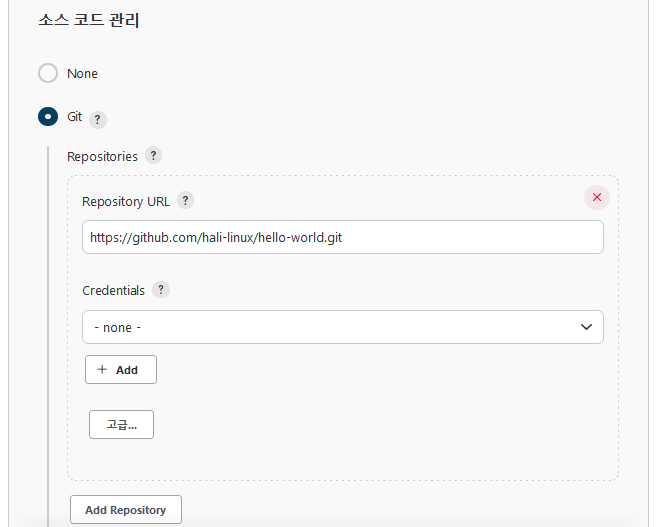Viewport: 656px width, 527px height.
Task: Open help for Repositories
Action: 154,156
